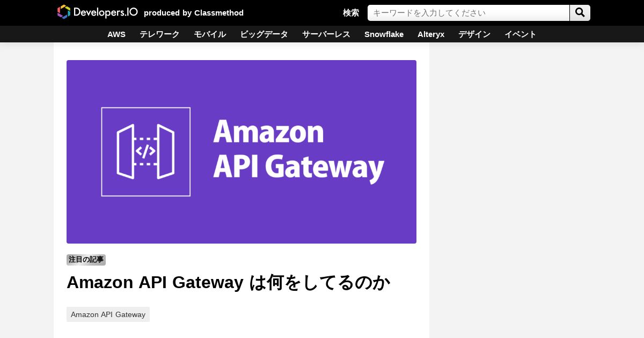Open the サーバーレス menu item

(326, 34)
